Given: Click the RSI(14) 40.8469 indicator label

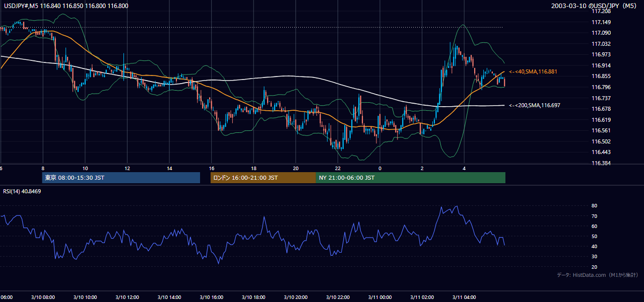Looking at the screenshot, I should click(22, 191).
